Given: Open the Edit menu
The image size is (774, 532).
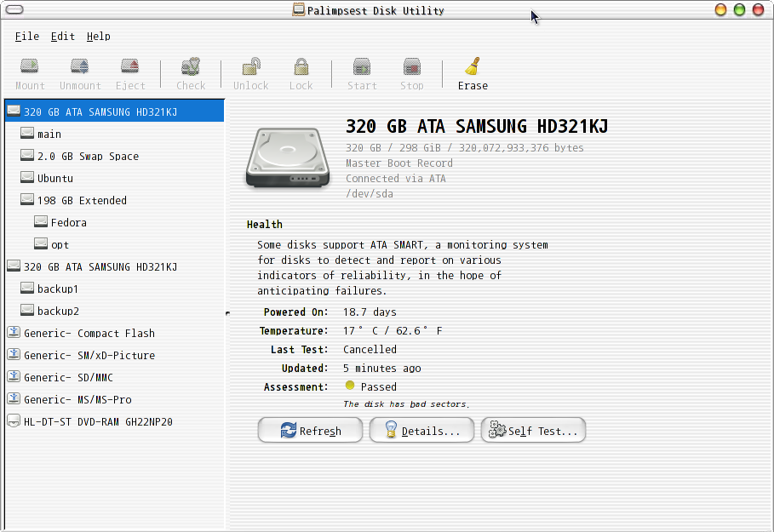Looking at the screenshot, I should (x=63, y=37).
